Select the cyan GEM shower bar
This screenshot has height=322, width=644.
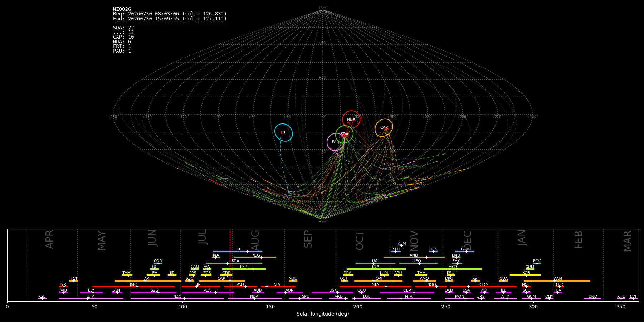465,252
